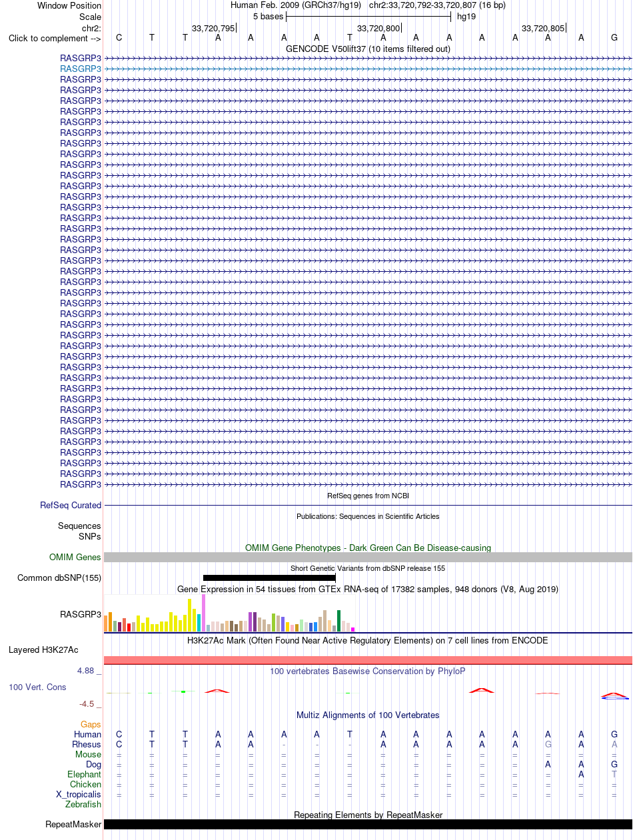Select the X_tropicalis species label

point(79,795)
